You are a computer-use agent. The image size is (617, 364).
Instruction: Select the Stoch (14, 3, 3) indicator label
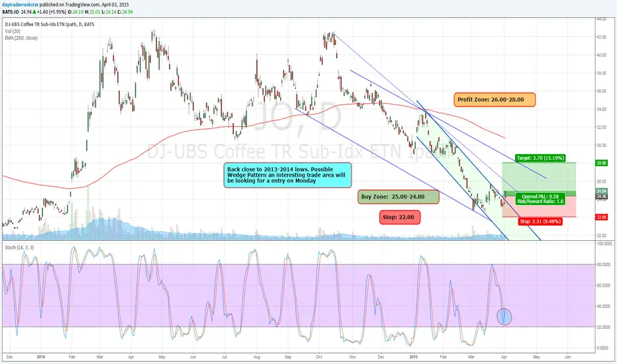19,248
